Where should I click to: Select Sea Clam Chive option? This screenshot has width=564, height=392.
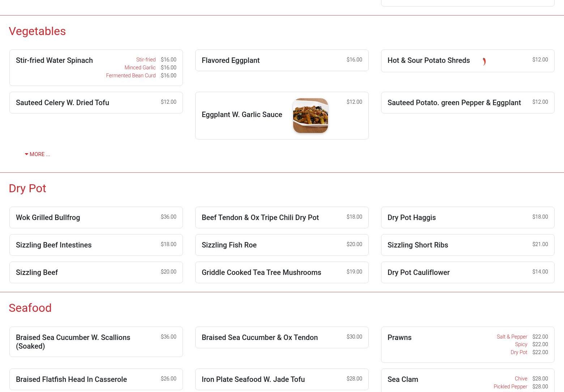tap(521, 379)
